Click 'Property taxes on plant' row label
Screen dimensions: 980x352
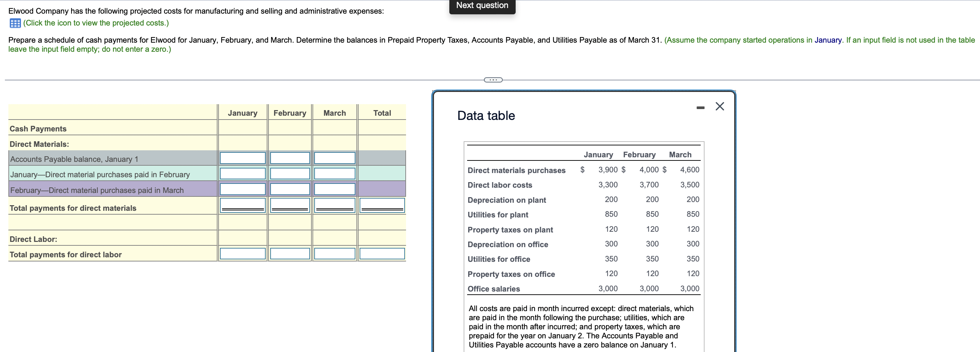(x=510, y=230)
